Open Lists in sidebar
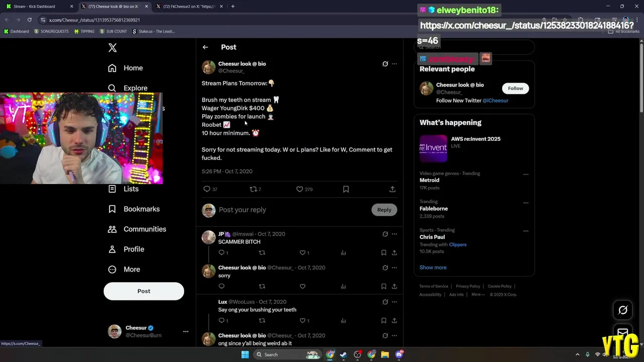 tap(123, 189)
